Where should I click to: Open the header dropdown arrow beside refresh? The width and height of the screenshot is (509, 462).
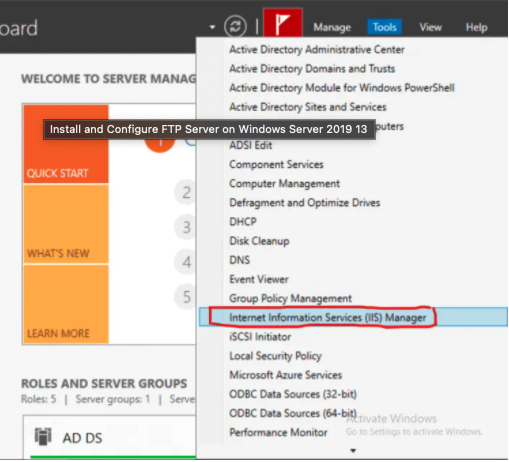[x=212, y=27]
